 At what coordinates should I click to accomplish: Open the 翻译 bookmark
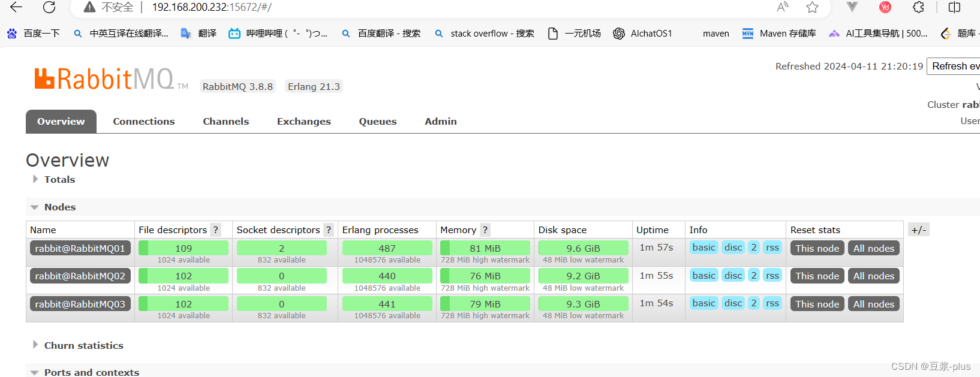pyautogui.click(x=199, y=34)
